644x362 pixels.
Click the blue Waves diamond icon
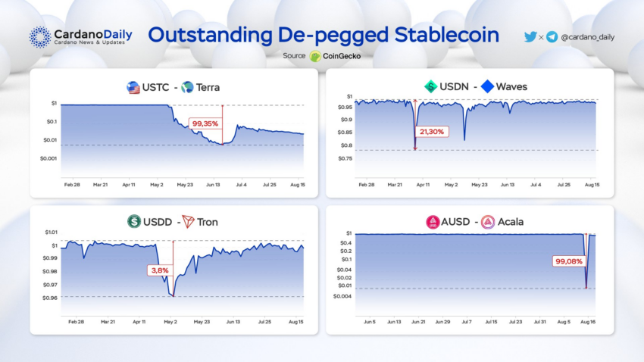(x=487, y=86)
